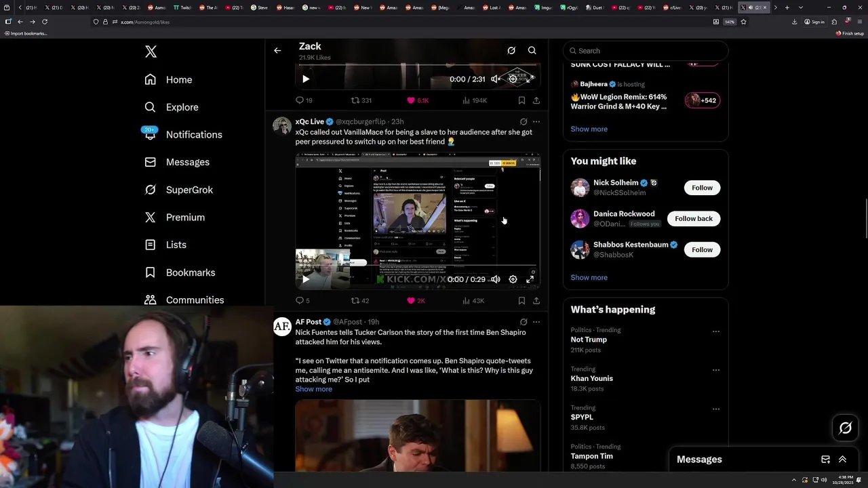This screenshot has height=488, width=868.
Task: Go to Home in sidebar
Action: pos(169,79)
